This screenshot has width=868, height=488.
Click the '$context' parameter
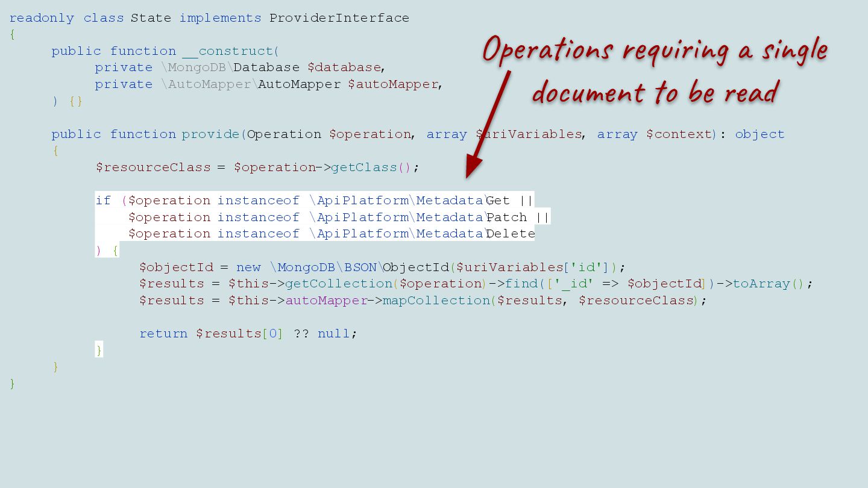pyautogui.click(x=679, y=134)
